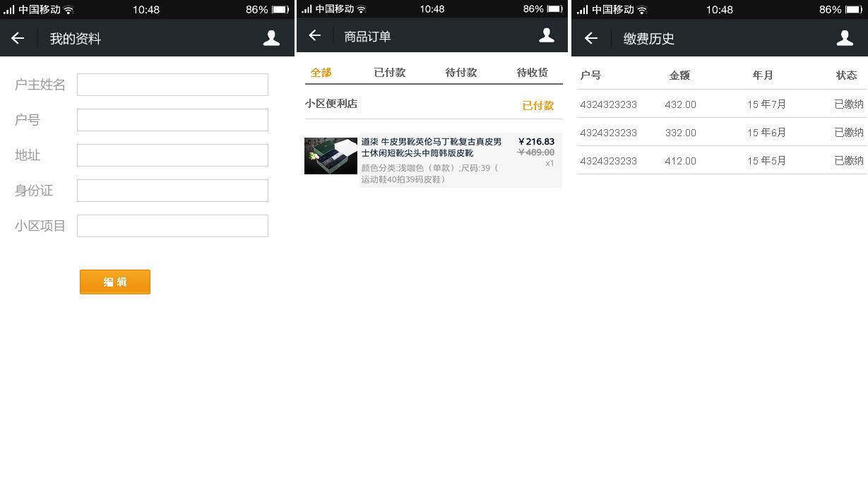Tap back arrow on 商品订单 screen
The image size is (868, 494).
click(315, 36)
